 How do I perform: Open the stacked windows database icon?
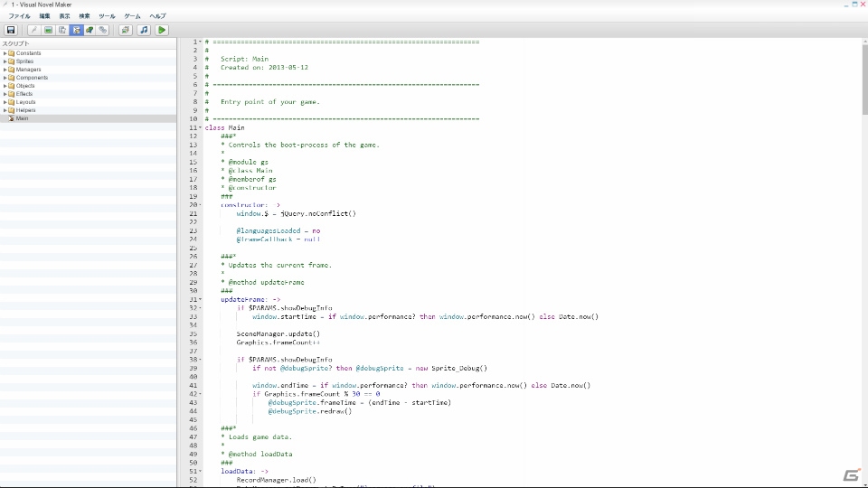pos(125,30)
